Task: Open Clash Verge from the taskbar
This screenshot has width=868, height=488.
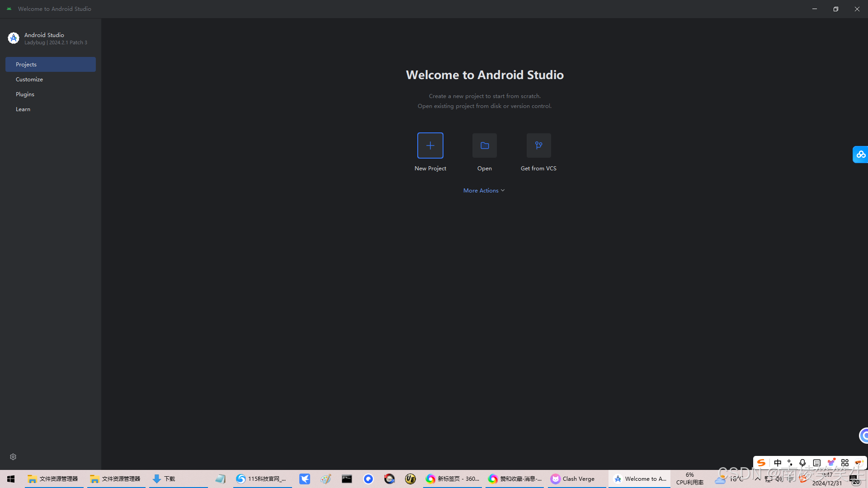Action: (576, 479)
